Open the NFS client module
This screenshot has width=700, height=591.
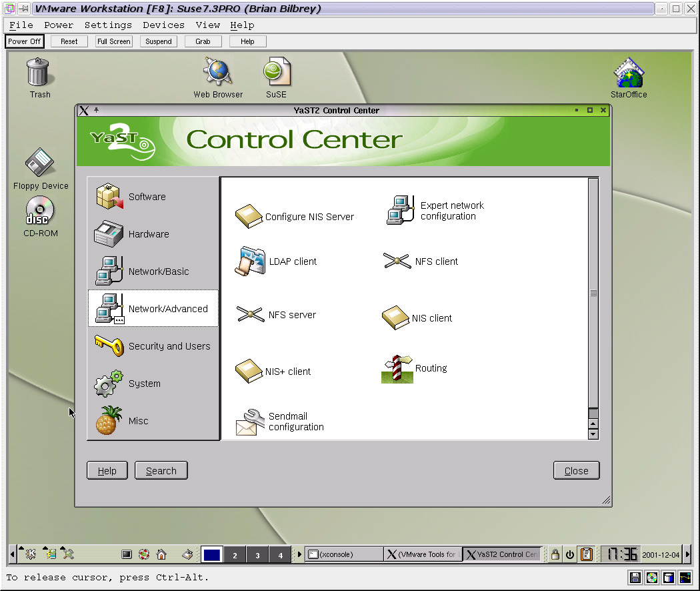(x=420, y=261)
